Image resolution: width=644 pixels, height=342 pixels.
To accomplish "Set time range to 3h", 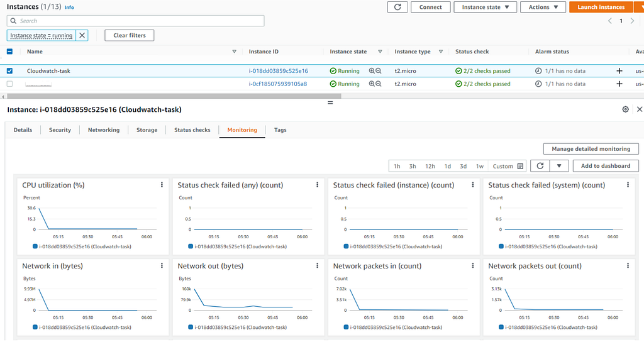I will 413,166.
